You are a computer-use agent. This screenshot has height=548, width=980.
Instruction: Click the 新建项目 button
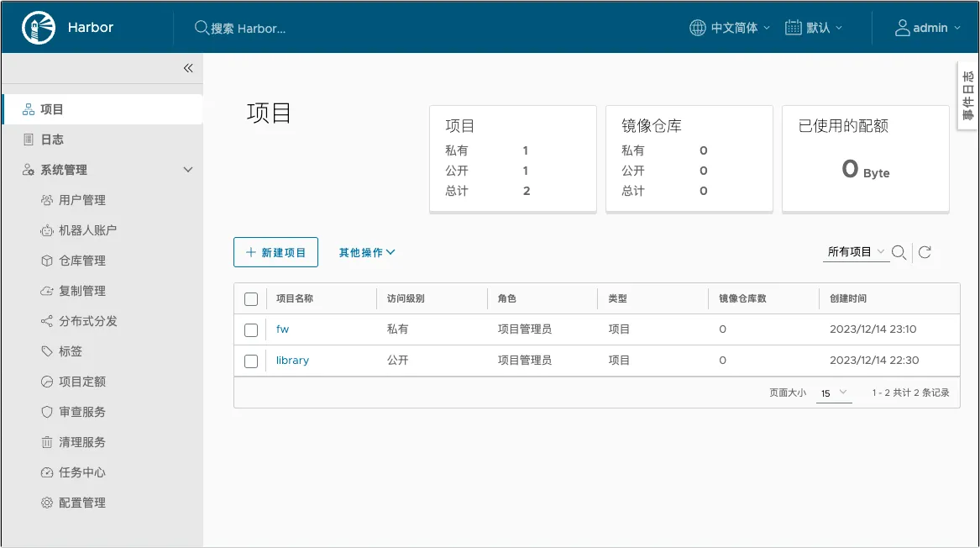[x=275, y=252]
